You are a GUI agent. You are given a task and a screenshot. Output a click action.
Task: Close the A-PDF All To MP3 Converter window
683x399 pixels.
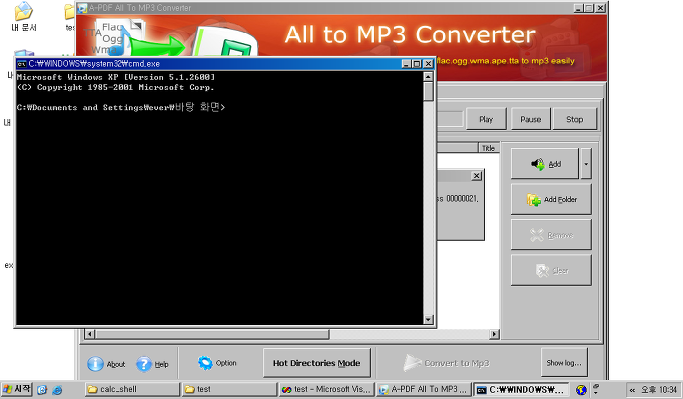click(601, 8)
